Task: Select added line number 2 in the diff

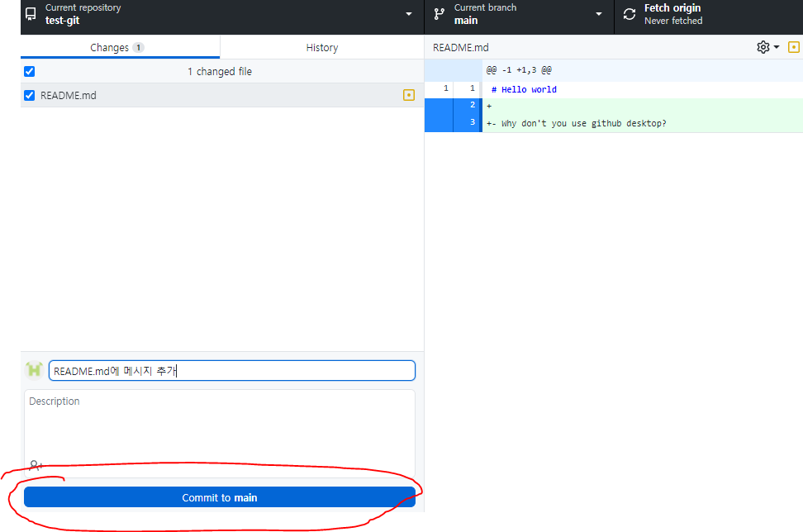Action: point(473,105)
